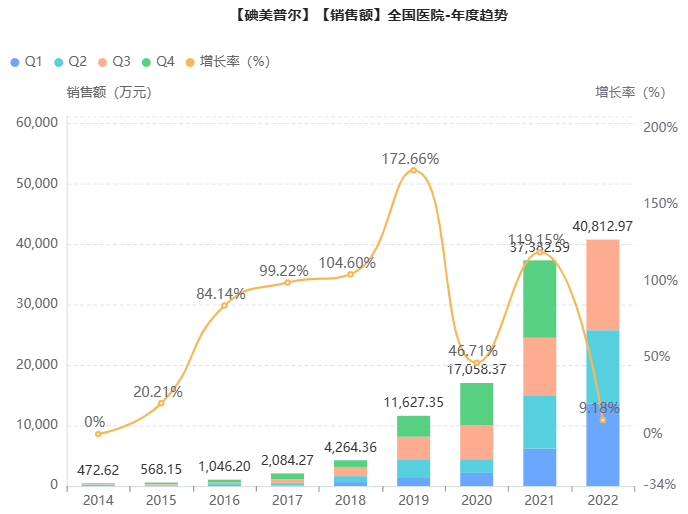688x514 pixels.
Task: Click the orange Q3 segment of 2020 bar
Action: click(x=477, y=442)
